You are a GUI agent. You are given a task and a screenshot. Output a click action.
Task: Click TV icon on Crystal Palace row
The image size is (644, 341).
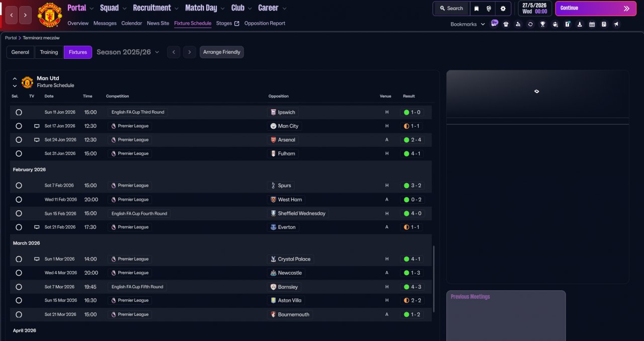point(37,259)
